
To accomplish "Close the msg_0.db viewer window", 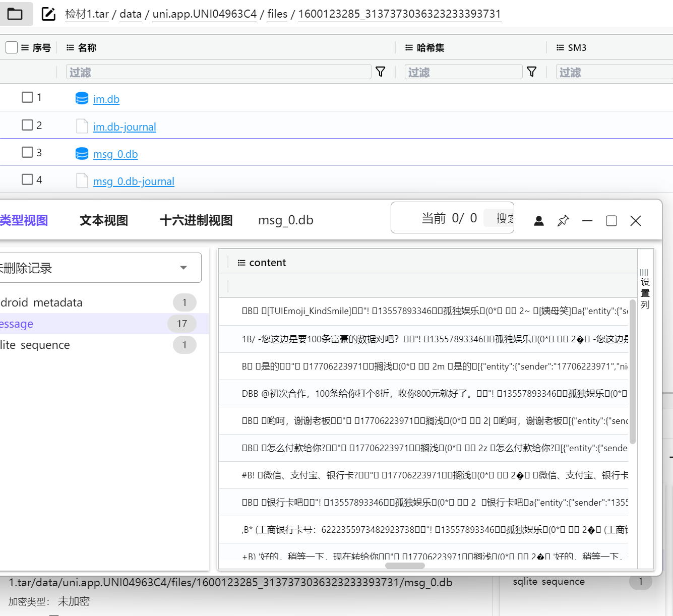I will point(636,221).
